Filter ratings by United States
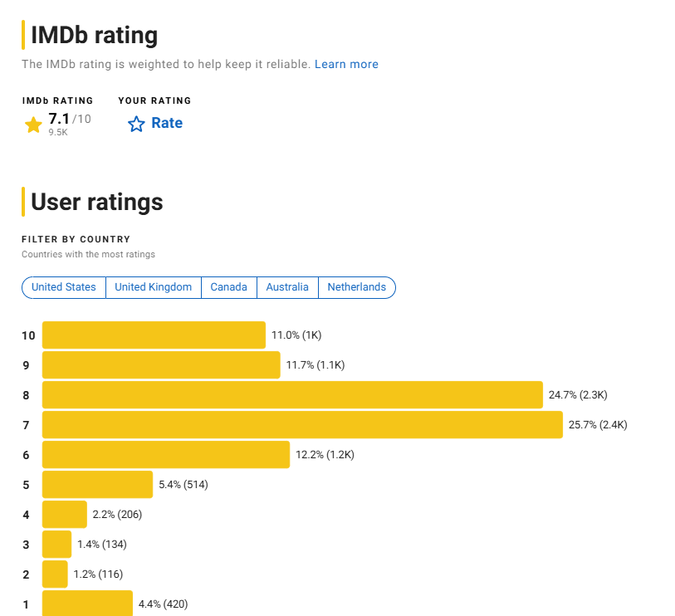 point(64,287)
